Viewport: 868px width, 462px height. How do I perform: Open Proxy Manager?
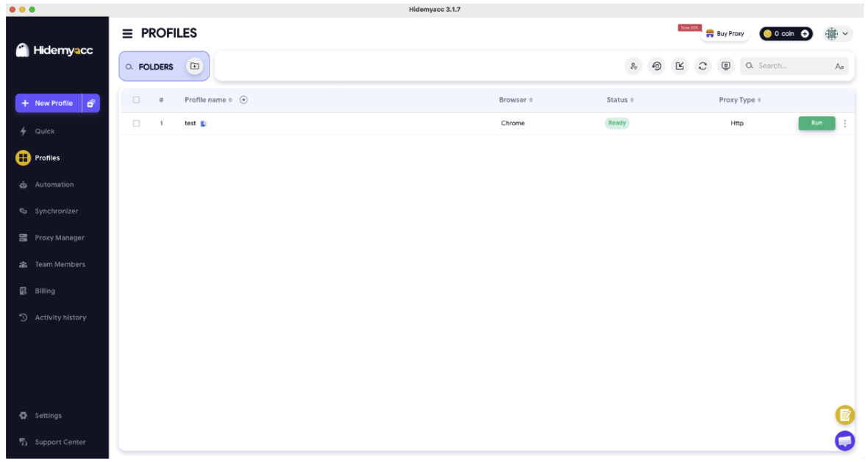[x=60, y=238]
